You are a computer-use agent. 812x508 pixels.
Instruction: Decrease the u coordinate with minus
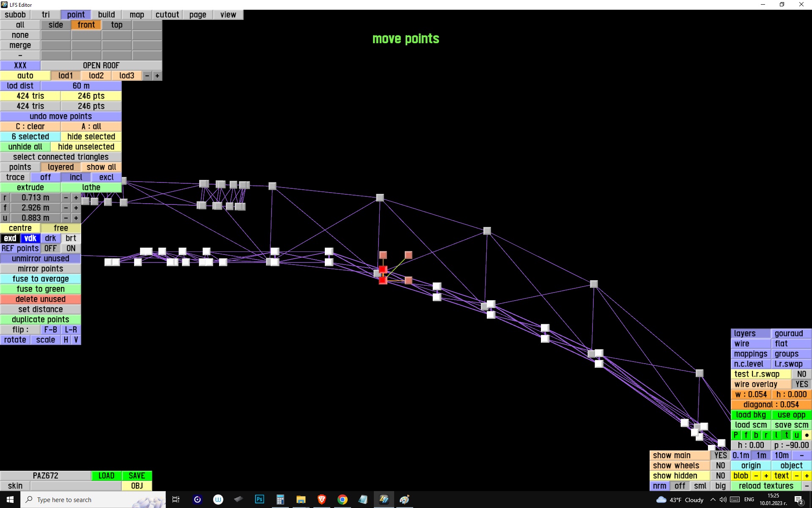click(x=66, y=218)
